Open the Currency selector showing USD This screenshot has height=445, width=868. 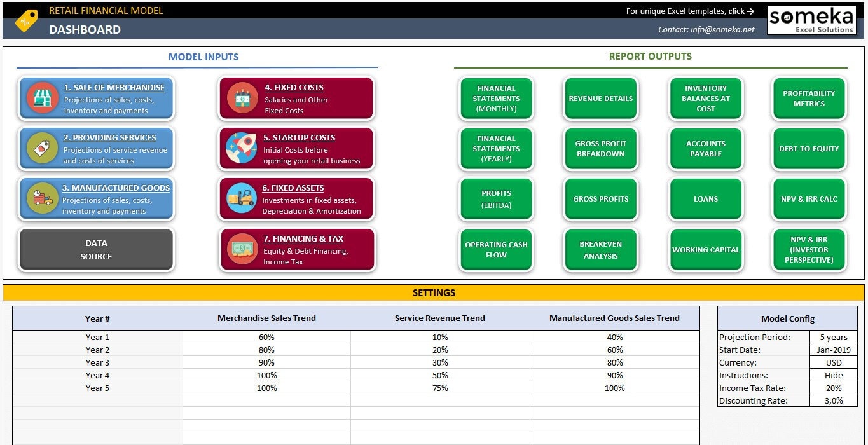pyautogui.click(x=833, y=362)
